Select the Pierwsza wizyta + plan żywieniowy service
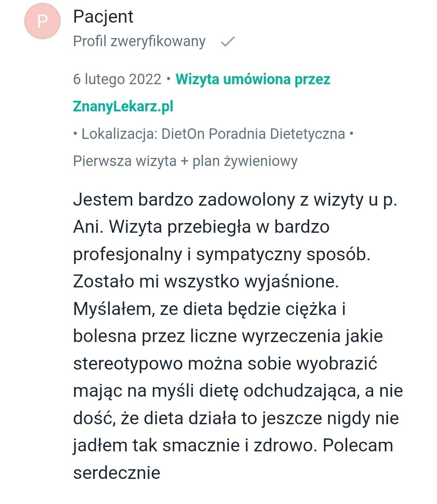This screenshot has width=437, height=504. tap(185, 162)
